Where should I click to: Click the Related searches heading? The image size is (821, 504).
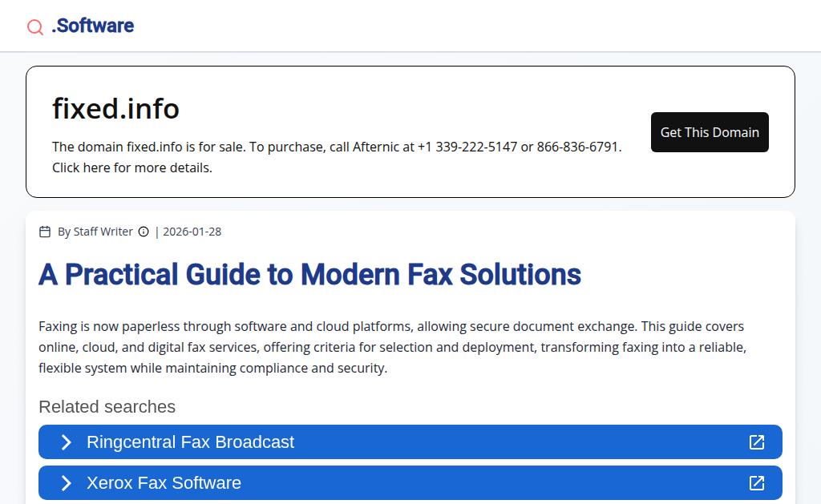[x=107, y=407]
